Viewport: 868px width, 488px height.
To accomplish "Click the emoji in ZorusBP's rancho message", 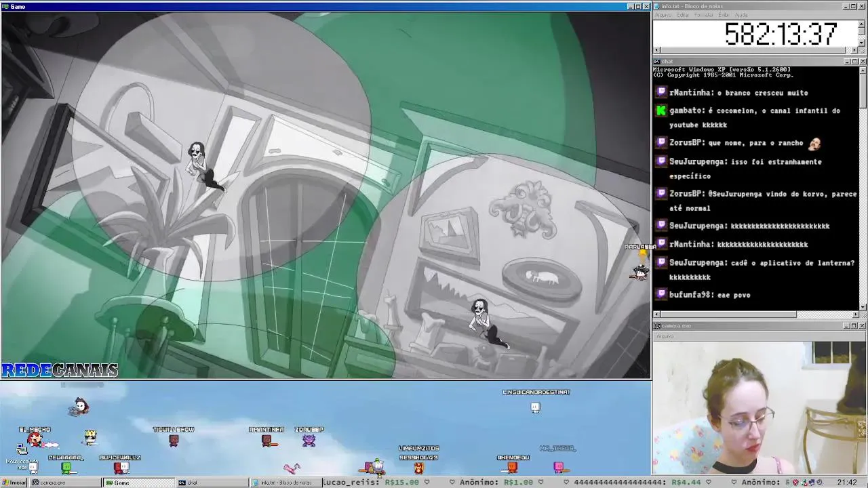I will (814, 143).
